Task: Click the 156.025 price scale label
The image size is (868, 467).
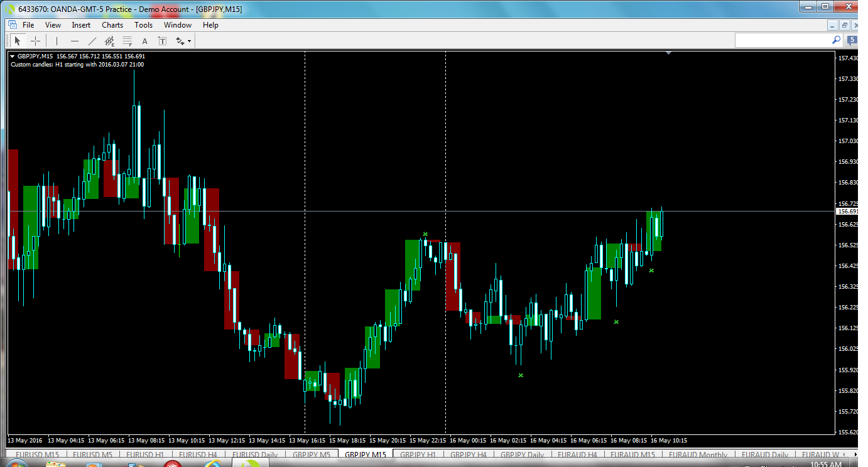Action: [848, 349]
